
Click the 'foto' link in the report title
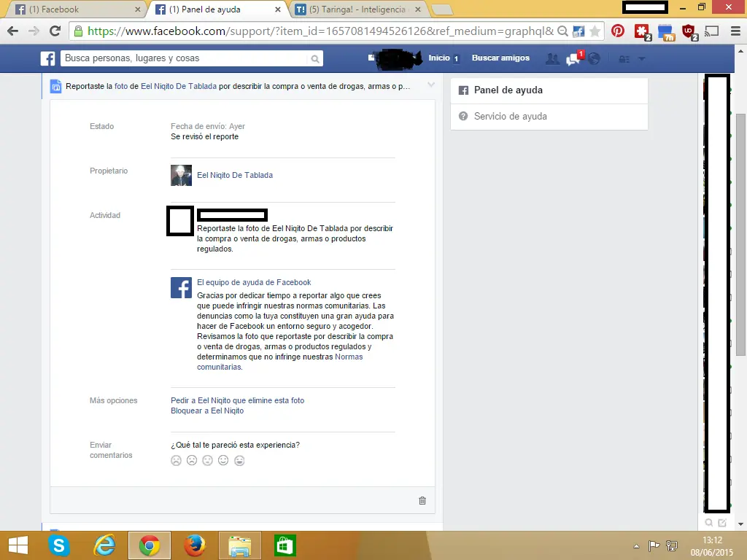click(121, 86)
